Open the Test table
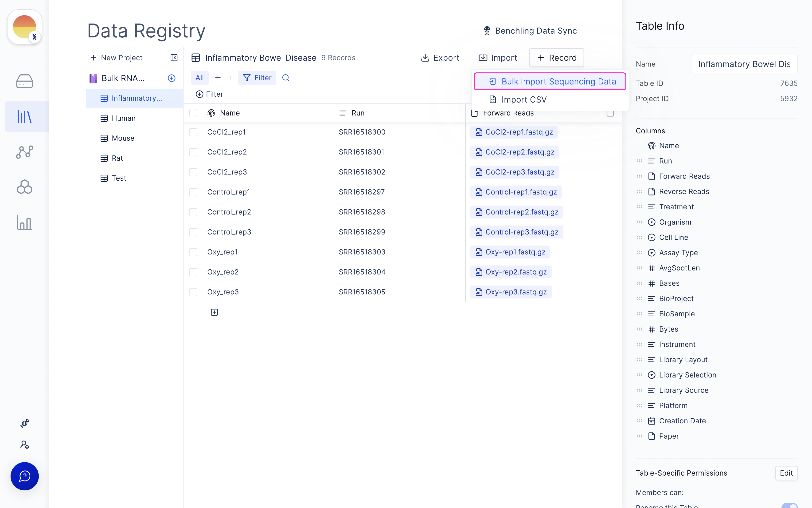Viewport: 812px width, 508px height. (135, 178)
